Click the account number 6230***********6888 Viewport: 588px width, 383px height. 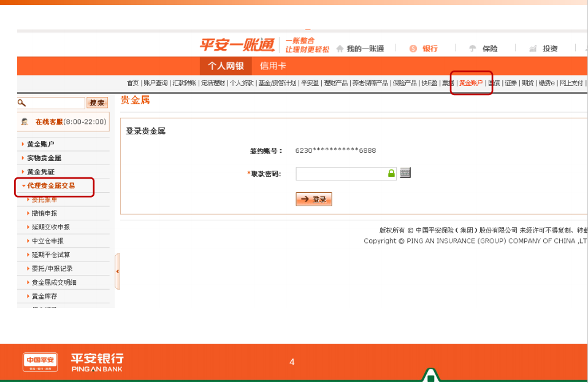pyautogui.click(x=335, y=150)
